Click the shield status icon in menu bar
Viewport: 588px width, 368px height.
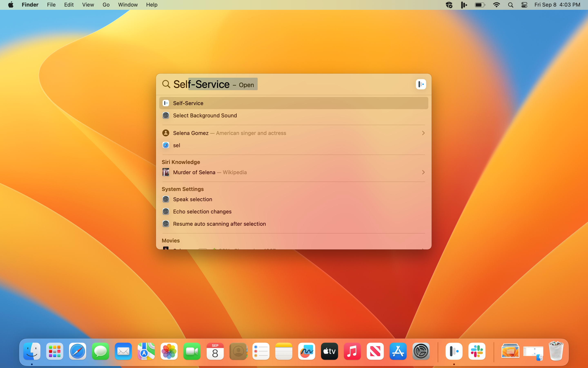point(449,5)
